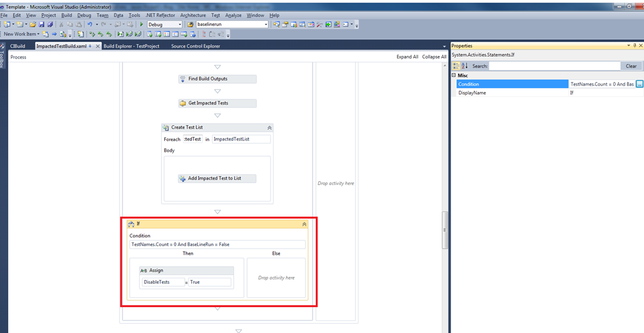The height and width of the screenshot is (333, 644).
Task: Click the vertical designer scrollbar thumb
Action: 445,230
